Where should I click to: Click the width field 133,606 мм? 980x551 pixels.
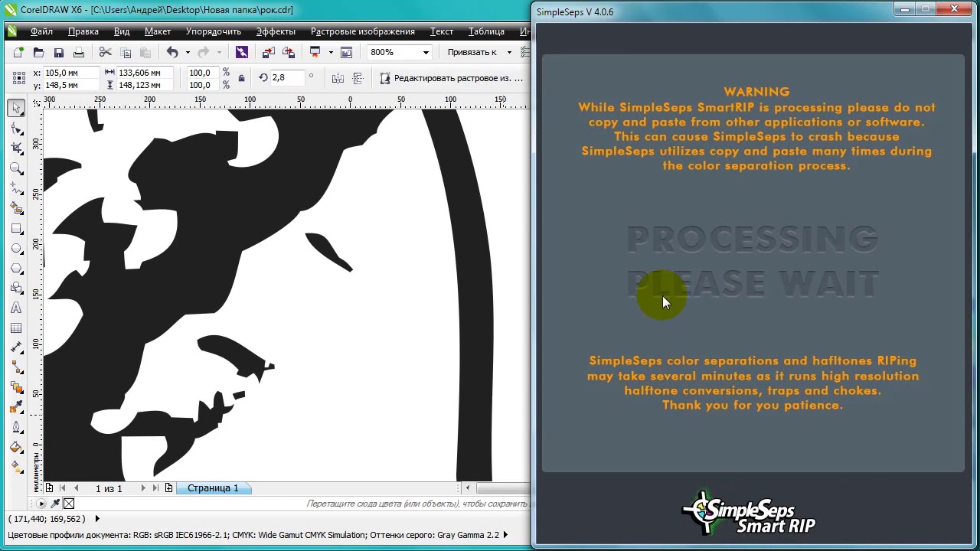click(145, 73)
